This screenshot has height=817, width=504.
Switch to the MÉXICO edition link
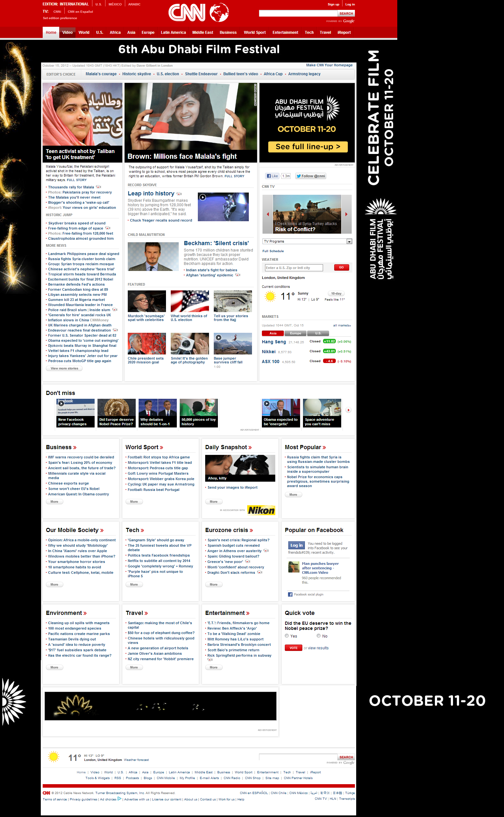(115, 4)
